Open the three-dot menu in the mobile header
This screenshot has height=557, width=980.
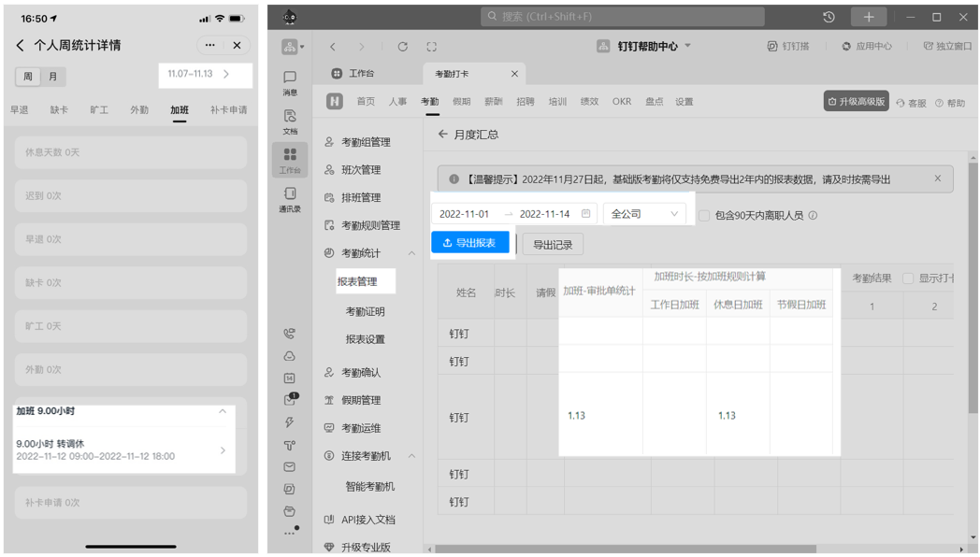pyautogui.click(x=210, y=45)
